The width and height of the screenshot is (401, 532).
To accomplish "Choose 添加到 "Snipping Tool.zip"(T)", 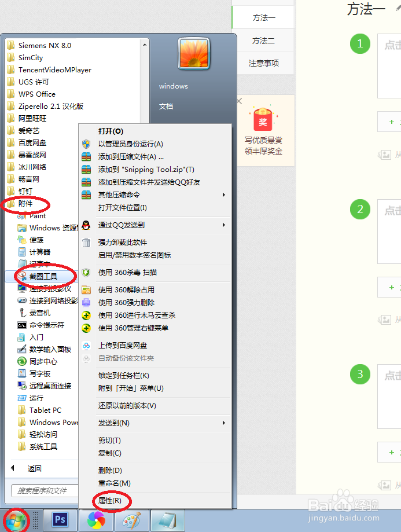I will click(x=146, y=170).
